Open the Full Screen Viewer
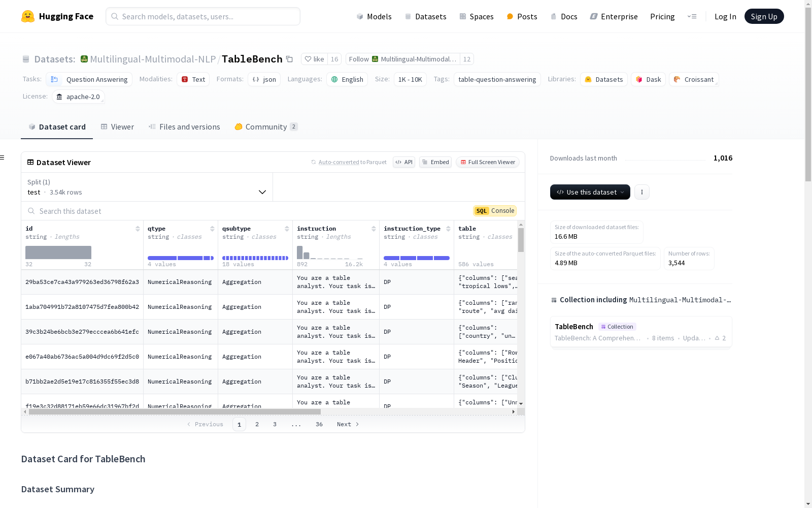Screen dimensions: 812x508 click(x=487, y=162)
